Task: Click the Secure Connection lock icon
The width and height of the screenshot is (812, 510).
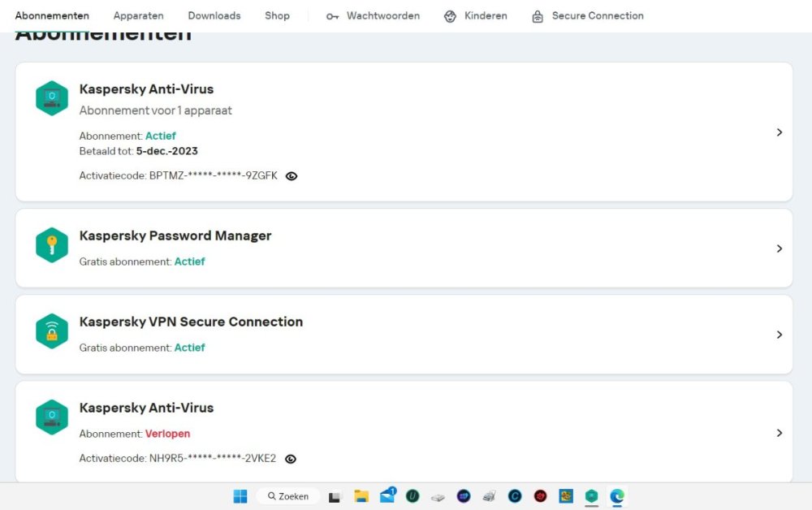Action: (538, 16)
